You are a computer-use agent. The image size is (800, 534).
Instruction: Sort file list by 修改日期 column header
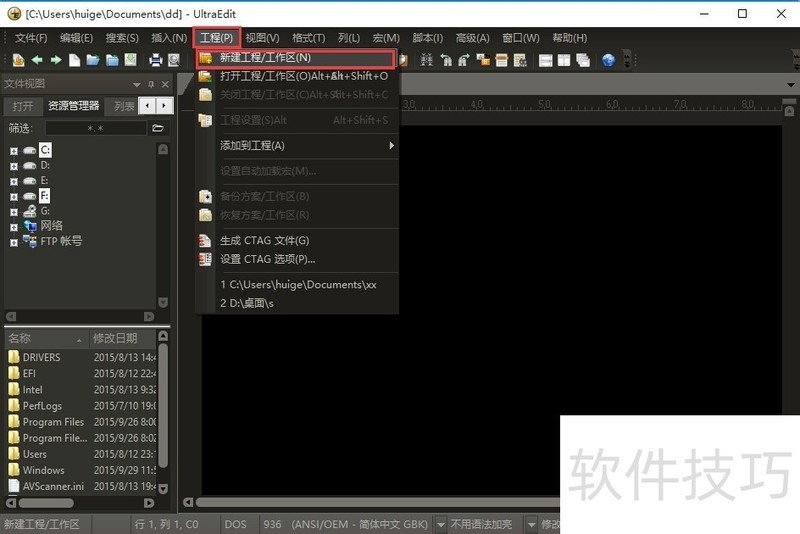pyautogui.click(x=121, y=338)
